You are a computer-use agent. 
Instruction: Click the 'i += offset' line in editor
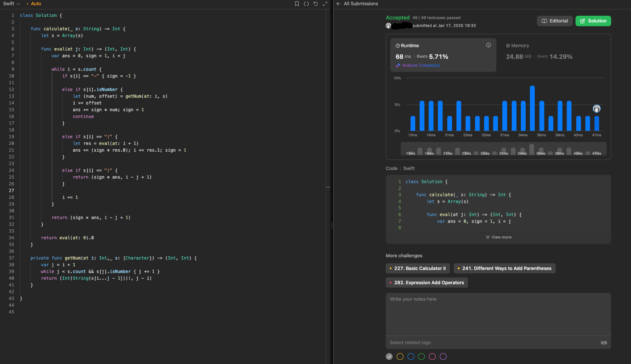click(87, 103)
